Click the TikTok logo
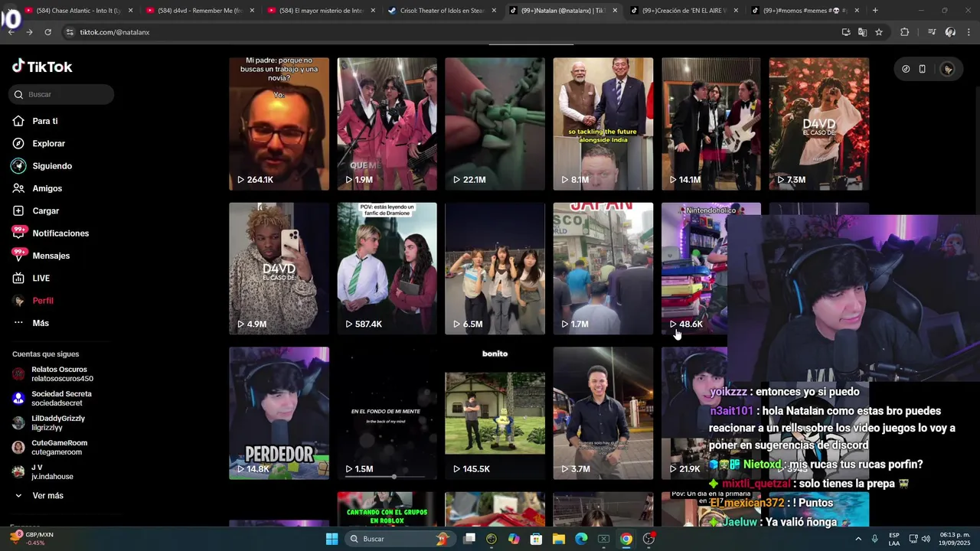This screenshot has width=980, height=551. pyautogui.click(x=42, y=67)
